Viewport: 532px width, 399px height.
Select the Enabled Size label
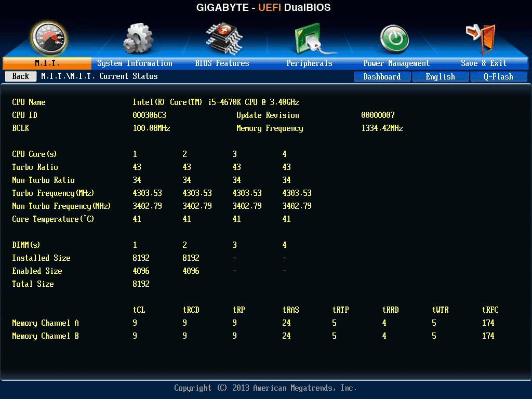pyautogui.click(x=37, y=271)
